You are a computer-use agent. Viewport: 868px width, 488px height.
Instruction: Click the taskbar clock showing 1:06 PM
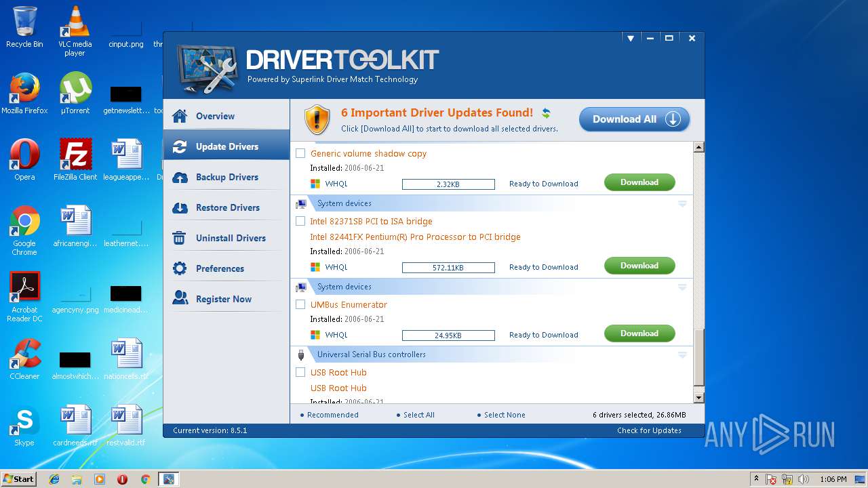coord(833,479)
